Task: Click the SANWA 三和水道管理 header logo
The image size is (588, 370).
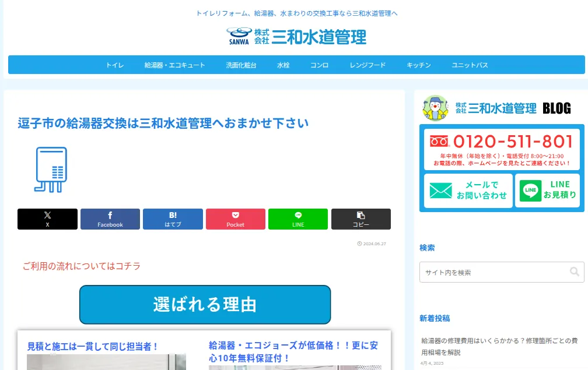Action: (x=296, y=36)
